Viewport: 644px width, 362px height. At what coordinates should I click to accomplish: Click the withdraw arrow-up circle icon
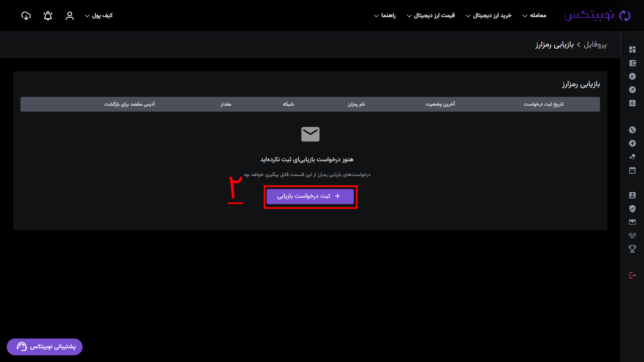tap(632, 90)
